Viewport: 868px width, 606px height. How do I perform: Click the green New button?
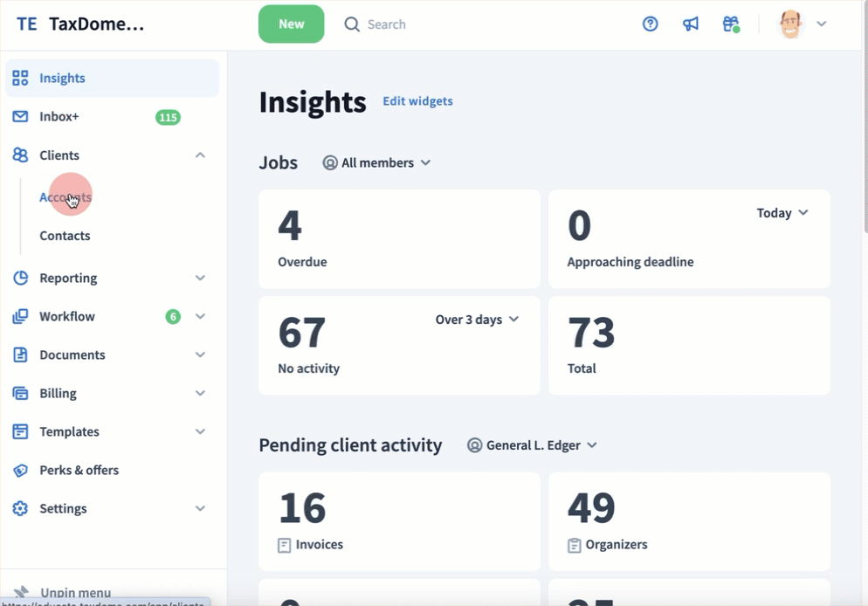click(291, 24)
